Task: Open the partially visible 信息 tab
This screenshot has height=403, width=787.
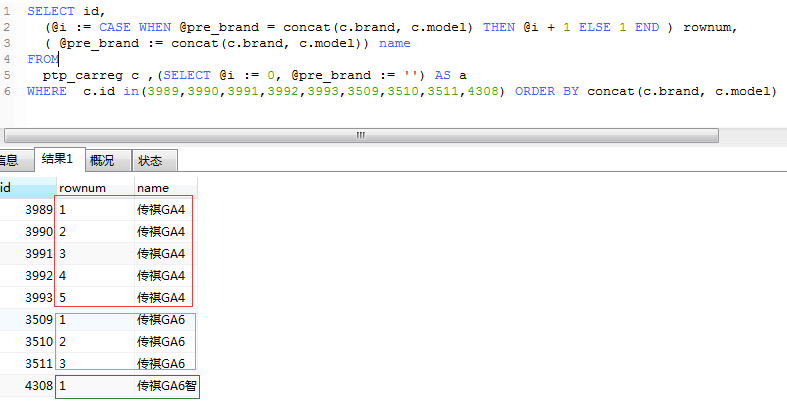Action: point(16,161)
